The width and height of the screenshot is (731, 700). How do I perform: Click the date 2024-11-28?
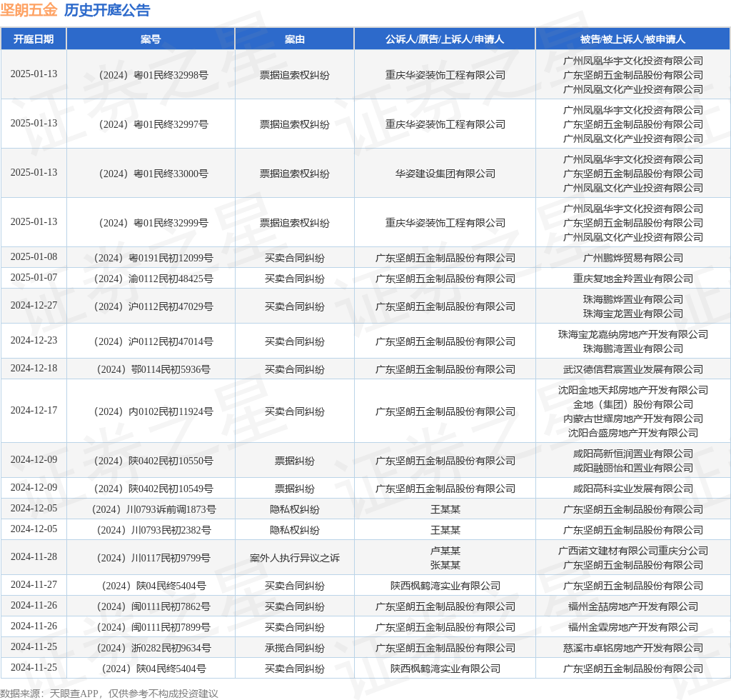pos(34,556)
